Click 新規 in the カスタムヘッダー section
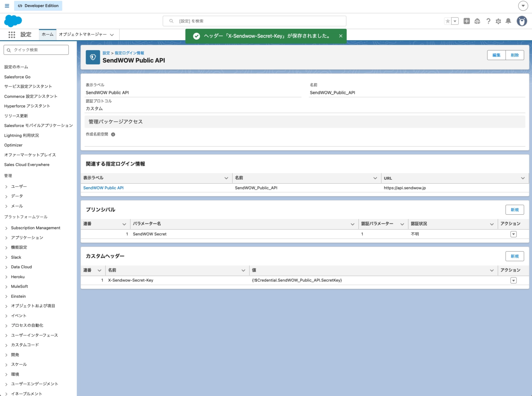This screenshot has height=396, width=532. (x=515, y=256)
